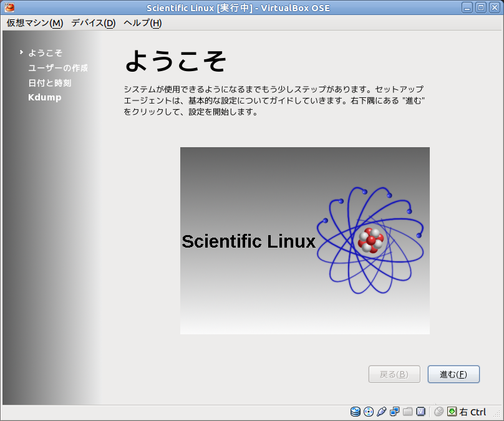Click the 戻る(B) button

coord(394,374)
